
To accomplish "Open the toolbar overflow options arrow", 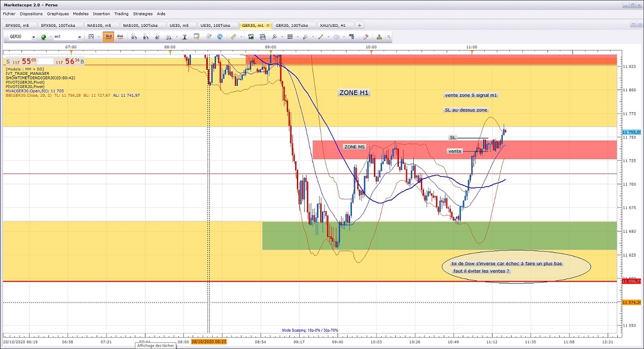I will 389,37.
